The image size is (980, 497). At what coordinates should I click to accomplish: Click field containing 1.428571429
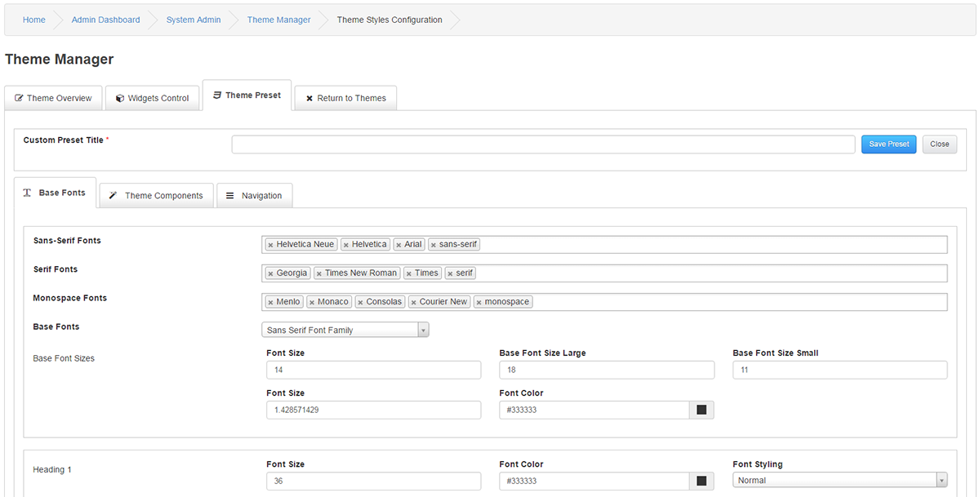coord(374,410)
